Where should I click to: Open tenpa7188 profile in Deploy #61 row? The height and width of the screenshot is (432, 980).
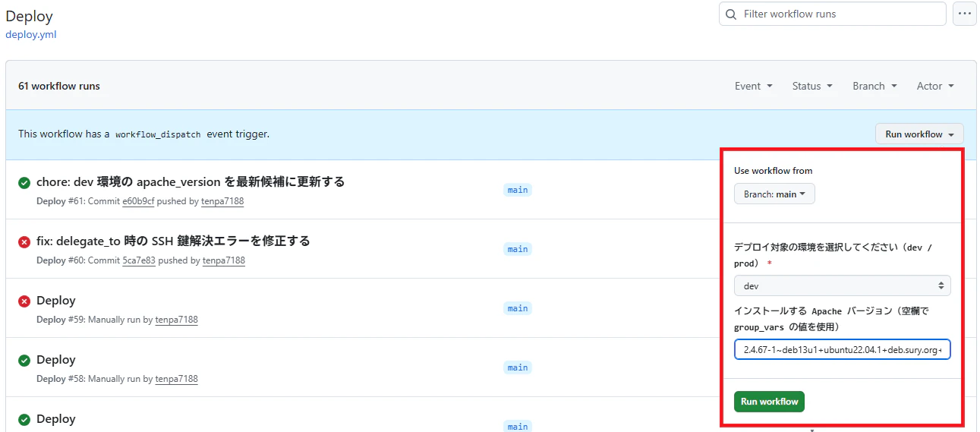click(x=222, y=201)
